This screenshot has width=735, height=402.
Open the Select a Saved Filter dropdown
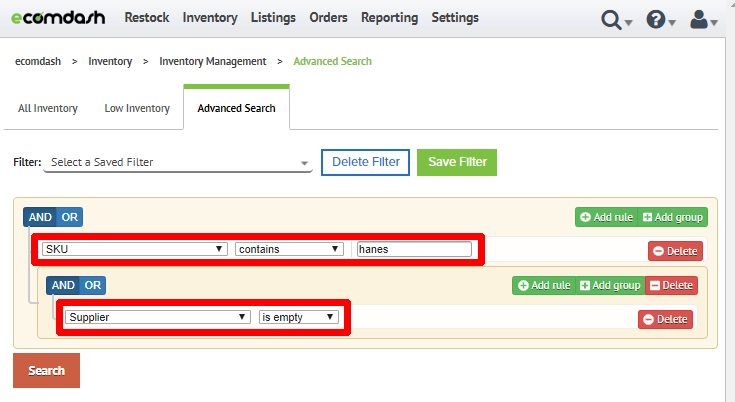[178, 162]
